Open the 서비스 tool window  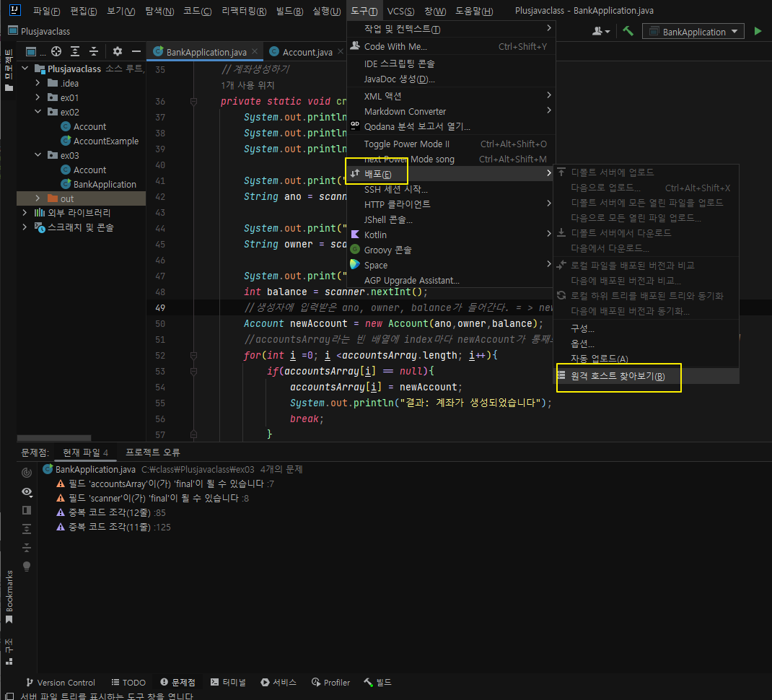pos(278,682)
